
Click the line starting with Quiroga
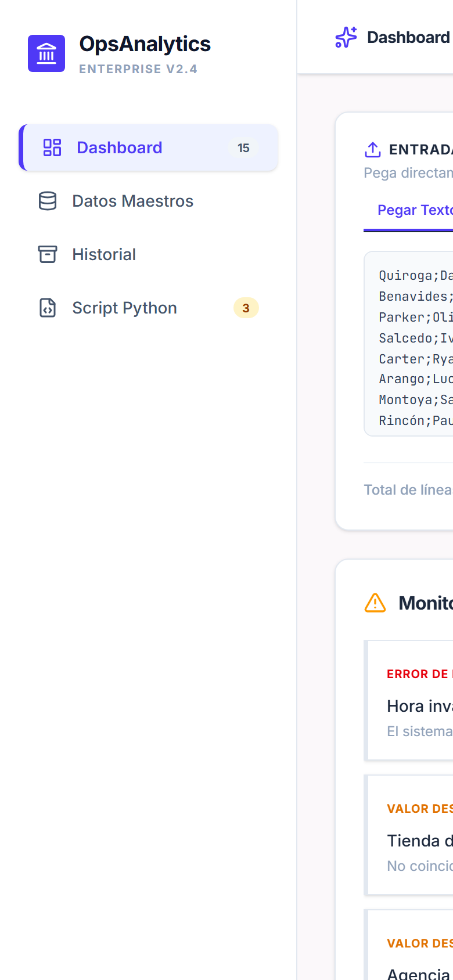416,276
